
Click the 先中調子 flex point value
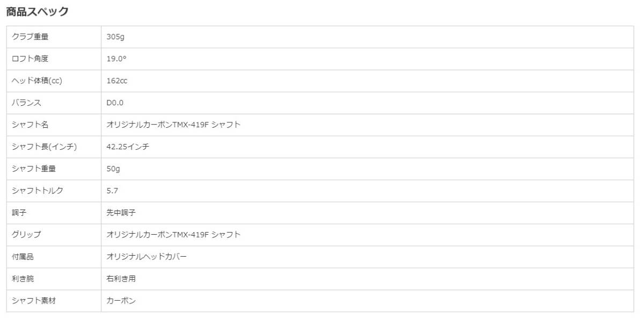(x=121, y=213)
